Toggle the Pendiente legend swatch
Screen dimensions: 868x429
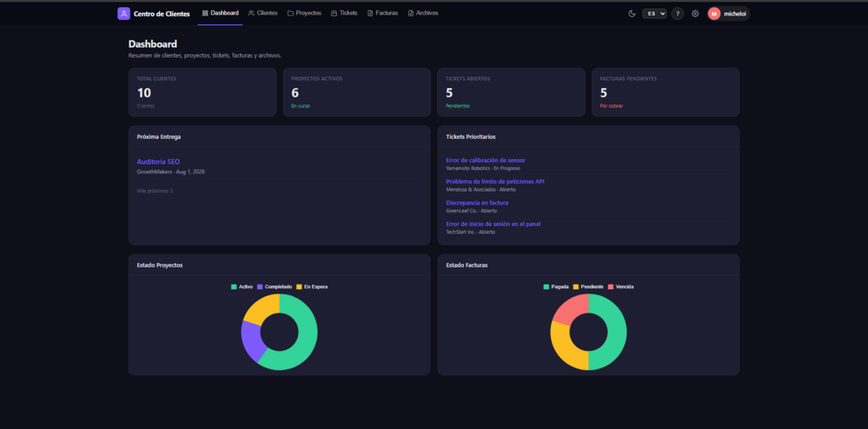[x=575, y=287]
